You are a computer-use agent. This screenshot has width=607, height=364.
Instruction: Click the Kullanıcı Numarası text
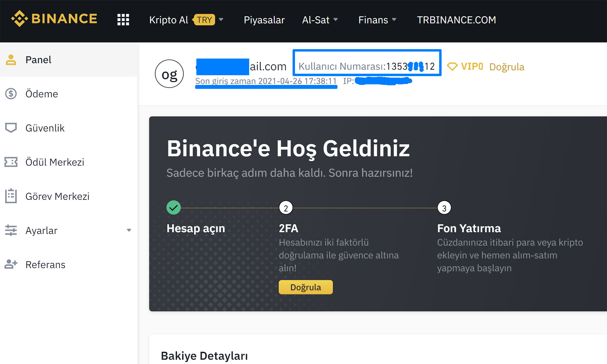tap(367, 66)
